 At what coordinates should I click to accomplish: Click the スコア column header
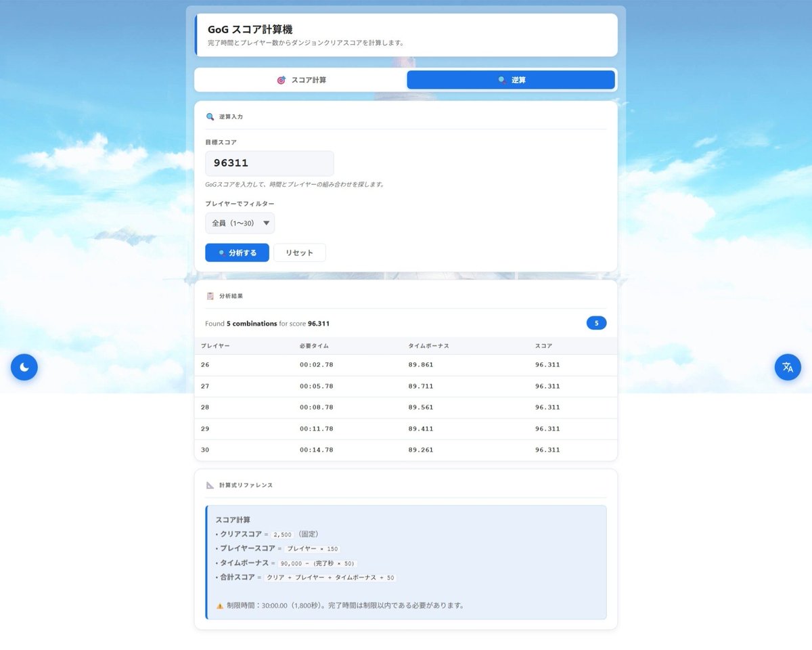[x=544, y=346]
